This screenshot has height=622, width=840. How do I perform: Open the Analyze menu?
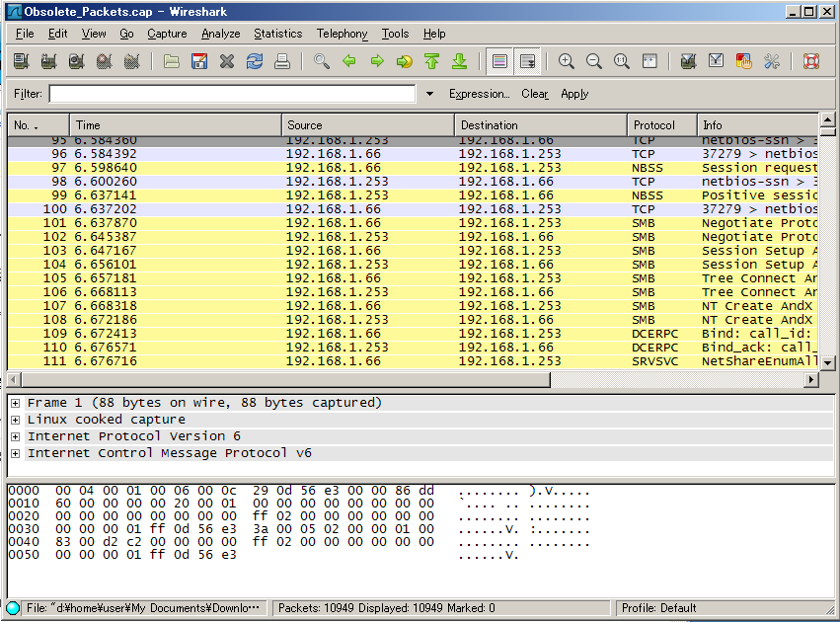coord(221,34)
